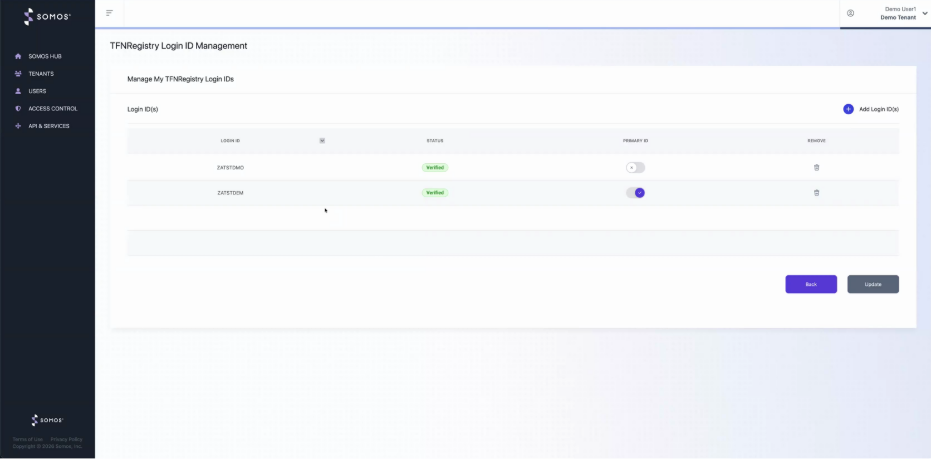Click the Remove column header
Screen dimensions: 931x459
click(816, 141)
